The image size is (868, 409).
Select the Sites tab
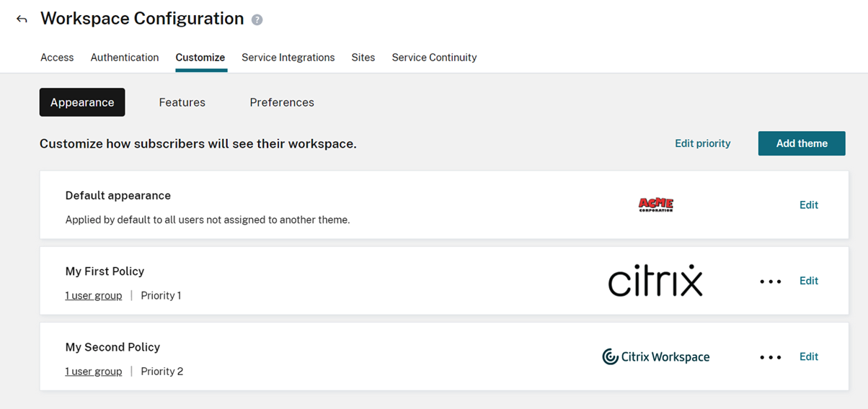point(363,58)
